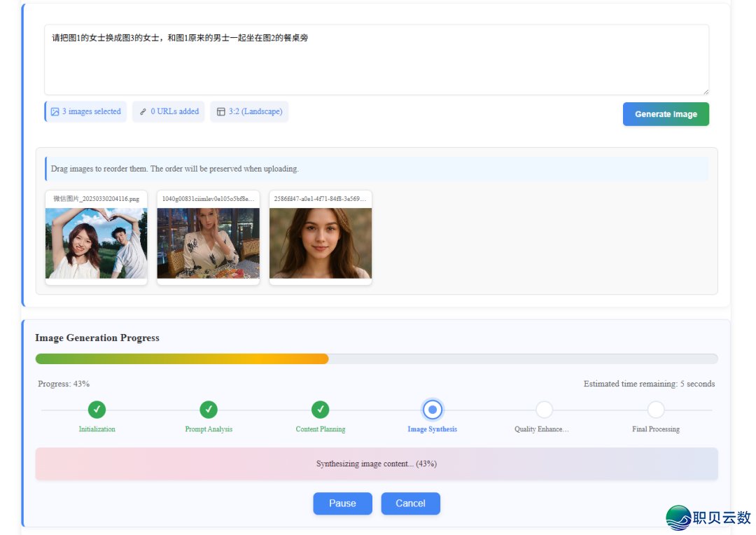
Task: Cancel the image generation
Action: tap(410, 503)
